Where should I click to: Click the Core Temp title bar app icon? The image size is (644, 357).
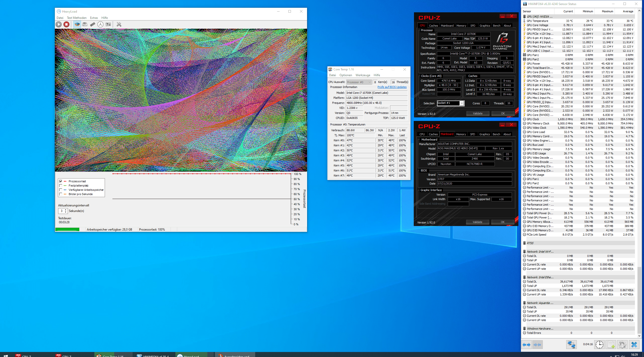click(330, 69)
